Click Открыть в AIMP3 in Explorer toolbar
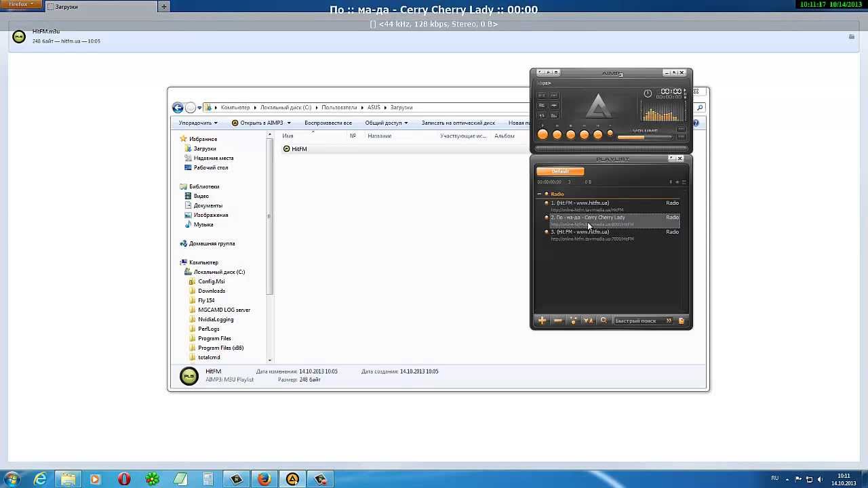The height and width of the screenshot is (488, 868). coord(257,123)
